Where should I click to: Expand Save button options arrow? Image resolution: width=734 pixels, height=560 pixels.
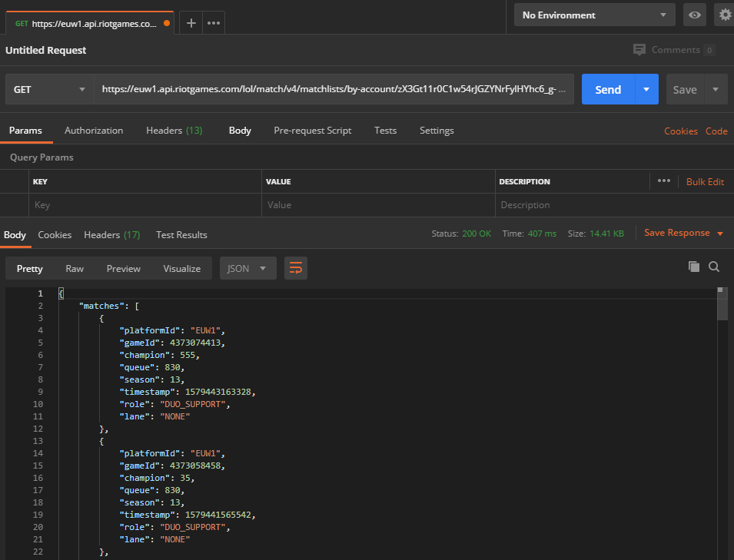(716, 89)
